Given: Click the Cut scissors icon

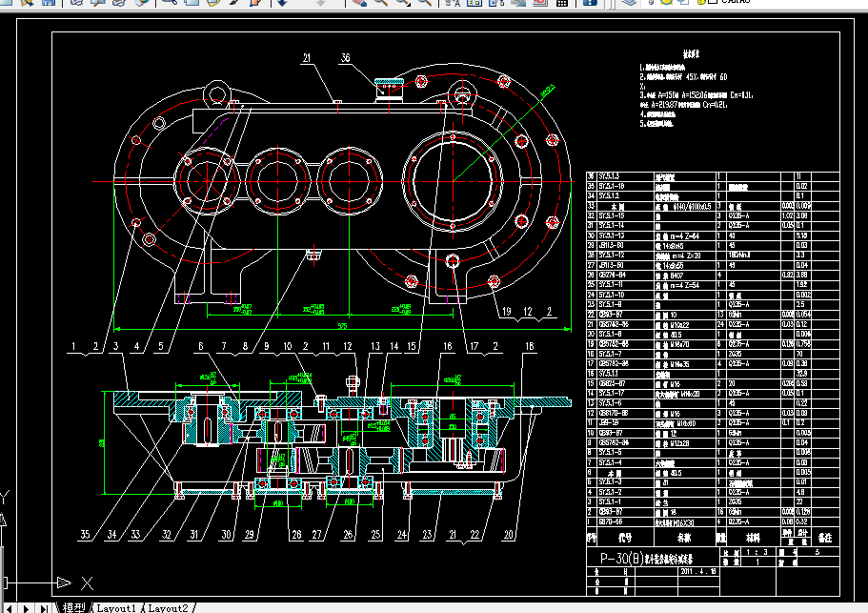Looking at the screenshot, I should click(170, 2).
